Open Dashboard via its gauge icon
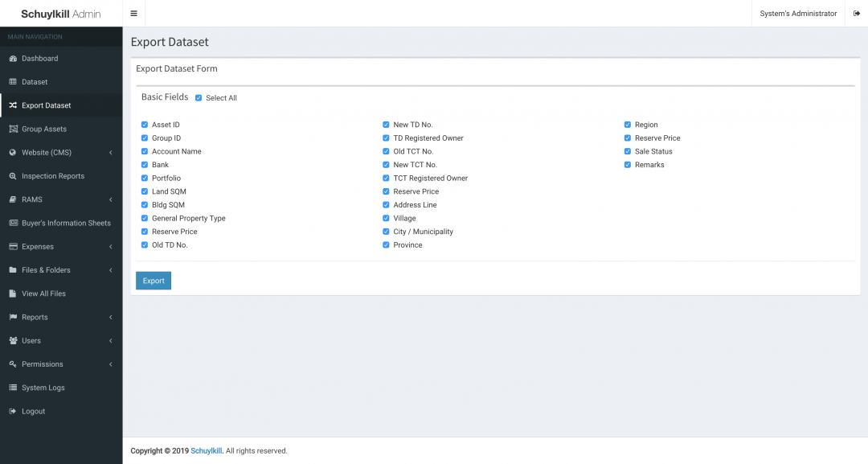 point(13,58)
